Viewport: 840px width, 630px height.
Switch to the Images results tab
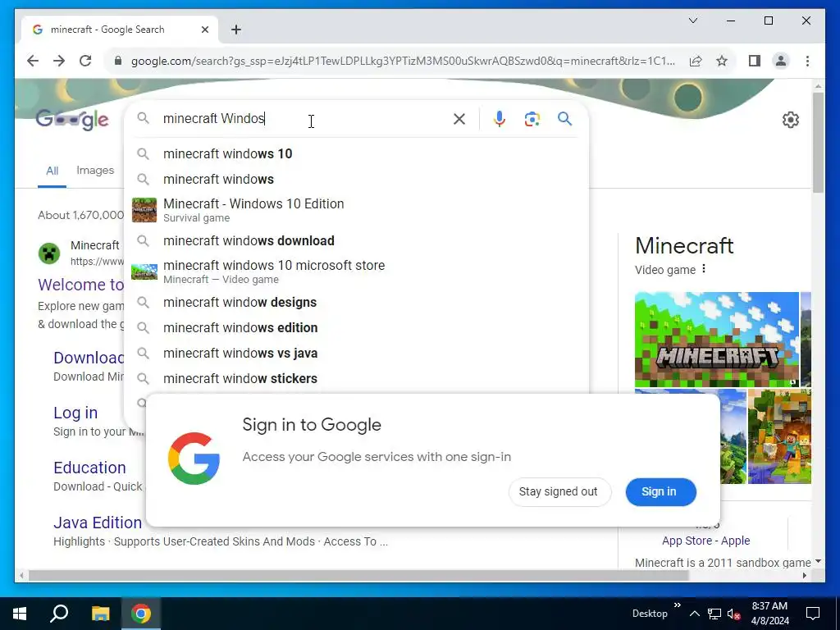point(95,171)
